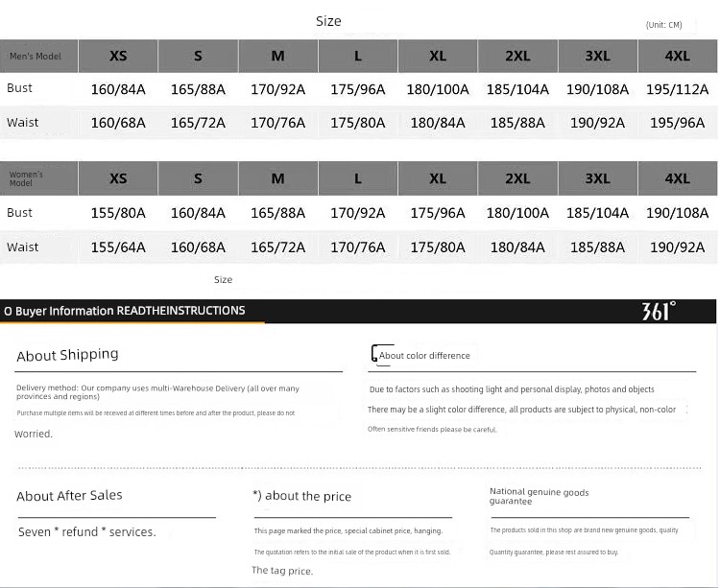Click the Waist row label in men's table

[x=23, y=123]
